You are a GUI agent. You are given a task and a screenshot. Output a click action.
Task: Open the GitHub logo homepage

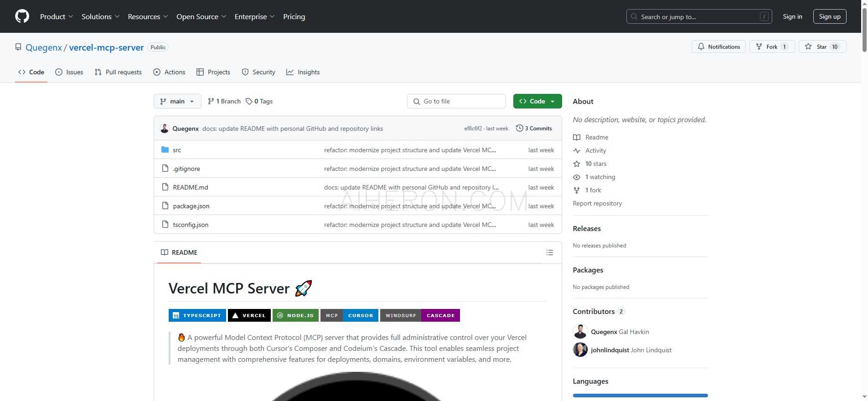[22, 16]
